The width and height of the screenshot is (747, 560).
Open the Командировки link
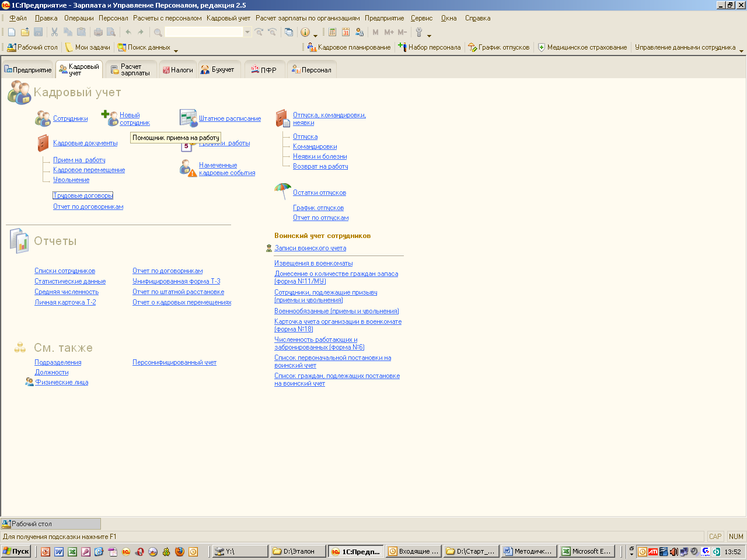pos(315,146)
